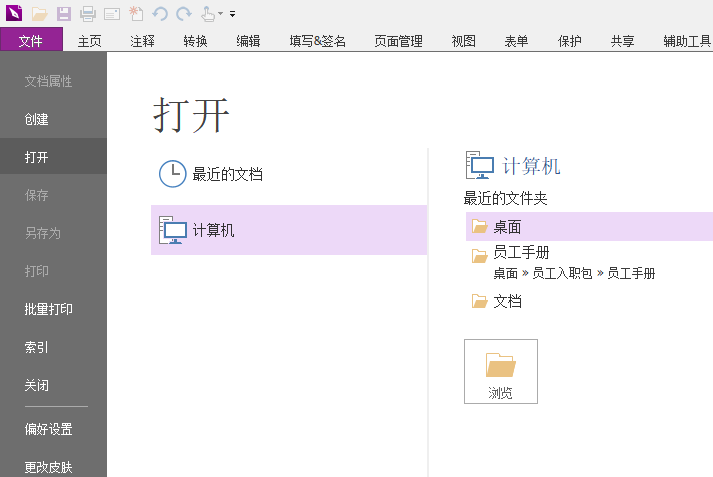The width and height of the screenshot is (713, 477).
Task: Click the 最近的文件夹 label
Action: (505, 198)
